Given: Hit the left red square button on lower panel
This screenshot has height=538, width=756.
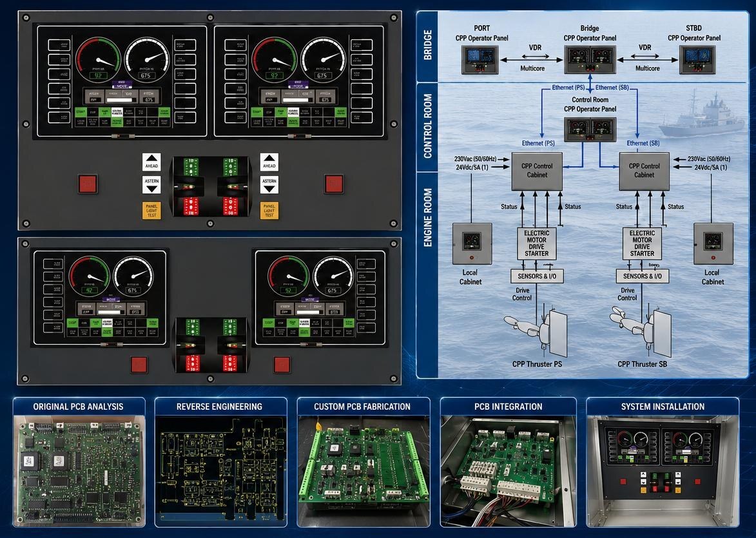Looking at the screenshot, I should pos(139,365).
